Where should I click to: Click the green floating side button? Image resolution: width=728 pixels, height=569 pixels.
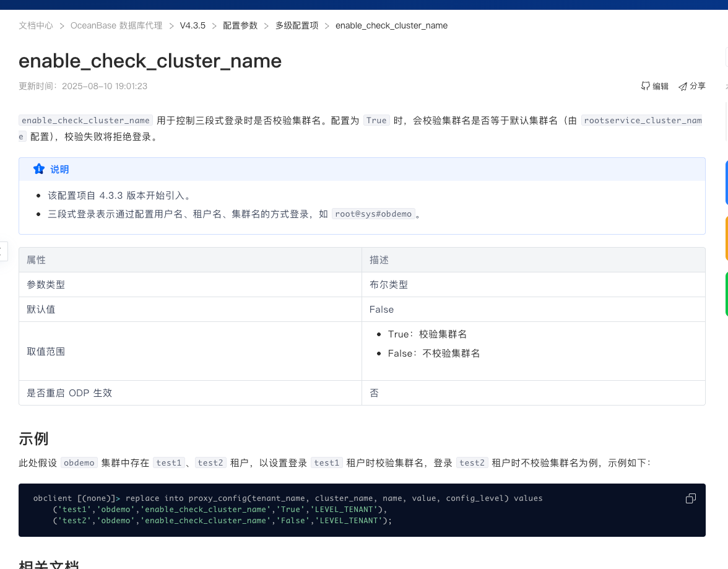click(726, 294)
